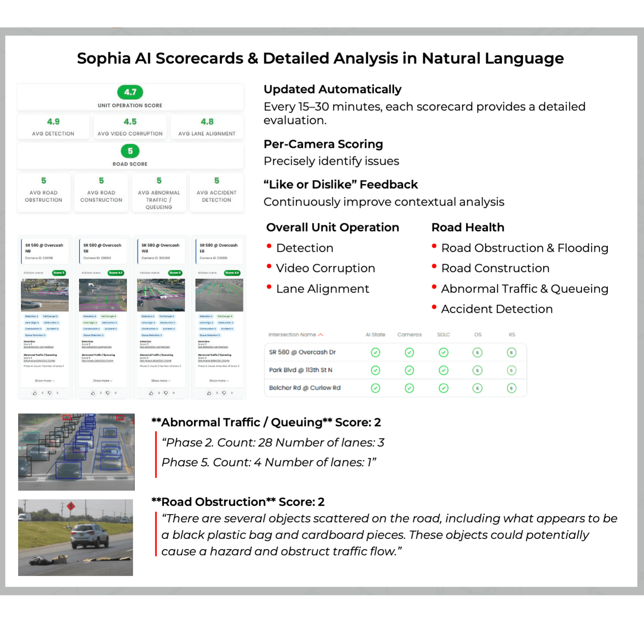Expand Show more on the SR 580 WB card
The image size is (644, 644).
coord(160,381)
